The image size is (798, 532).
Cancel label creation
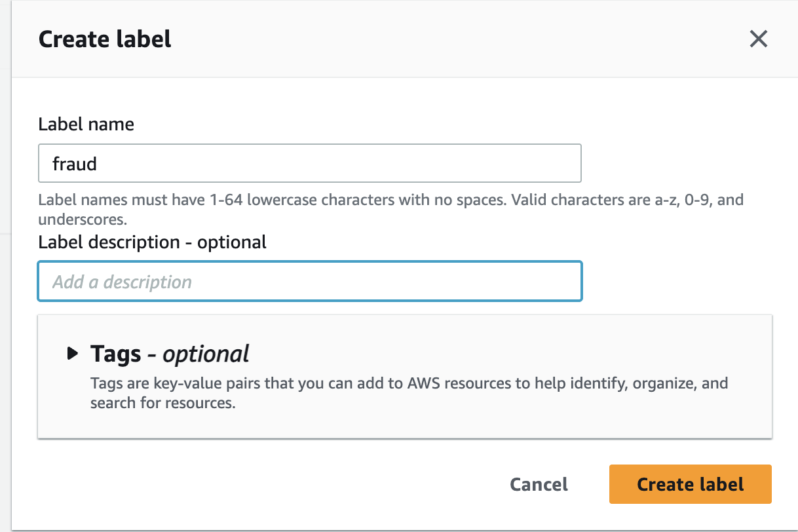click(x=539, y=484)
